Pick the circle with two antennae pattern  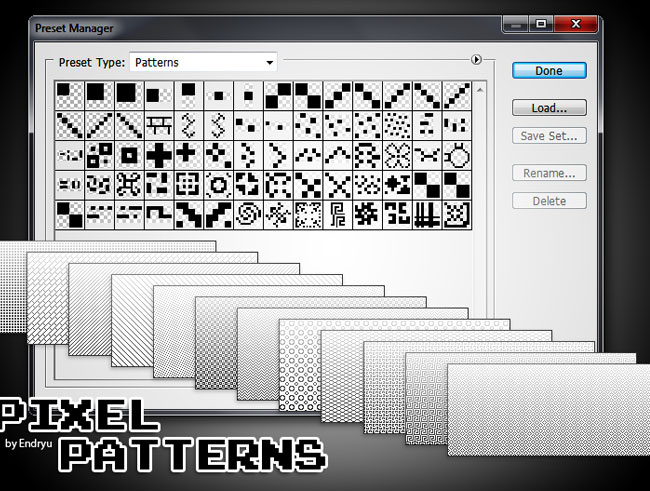click(457, 155)
